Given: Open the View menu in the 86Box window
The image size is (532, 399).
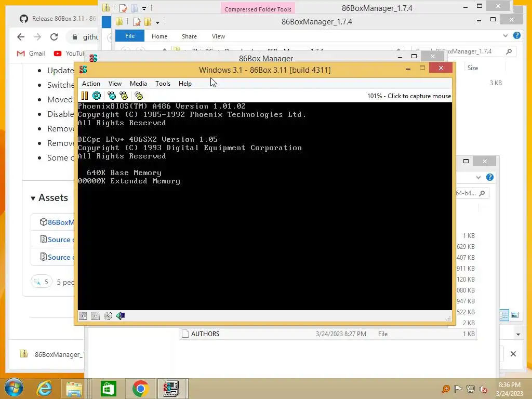Looking at the screenshot, I should pyautogui.click(x=115, y=84).
